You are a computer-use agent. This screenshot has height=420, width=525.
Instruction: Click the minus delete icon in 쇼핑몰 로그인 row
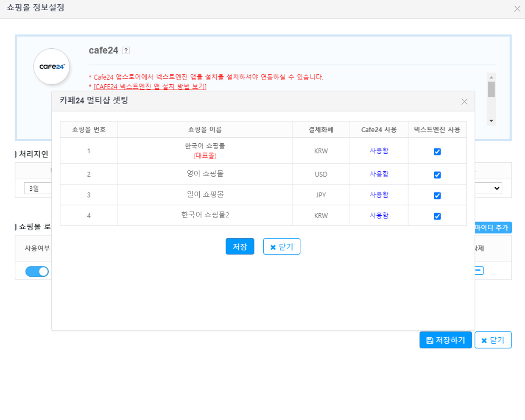click(479, 270)
